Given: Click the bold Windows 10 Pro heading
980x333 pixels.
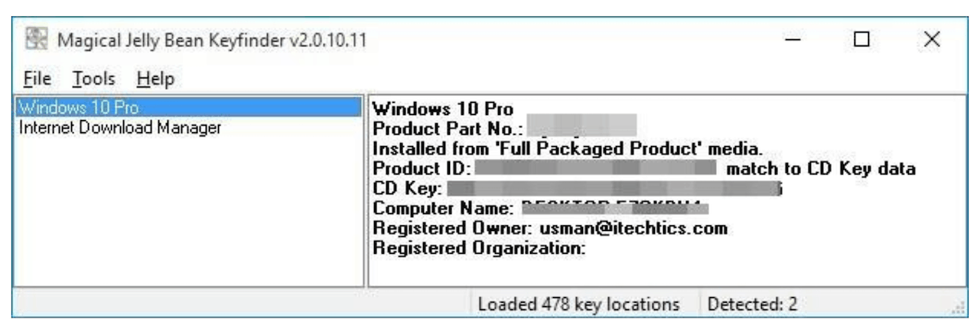Looking at the screenshot, I should point(443,109).
